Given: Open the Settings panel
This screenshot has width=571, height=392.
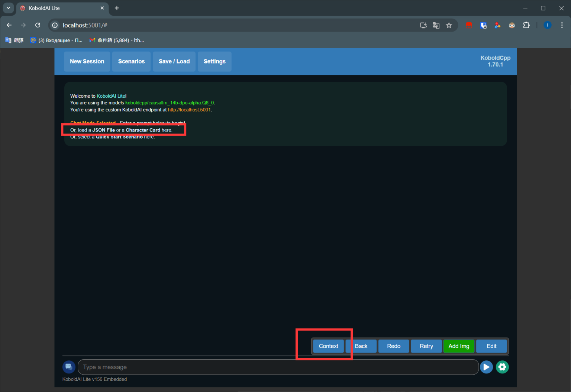Looking at the screenshot, I should click(214, 61).
